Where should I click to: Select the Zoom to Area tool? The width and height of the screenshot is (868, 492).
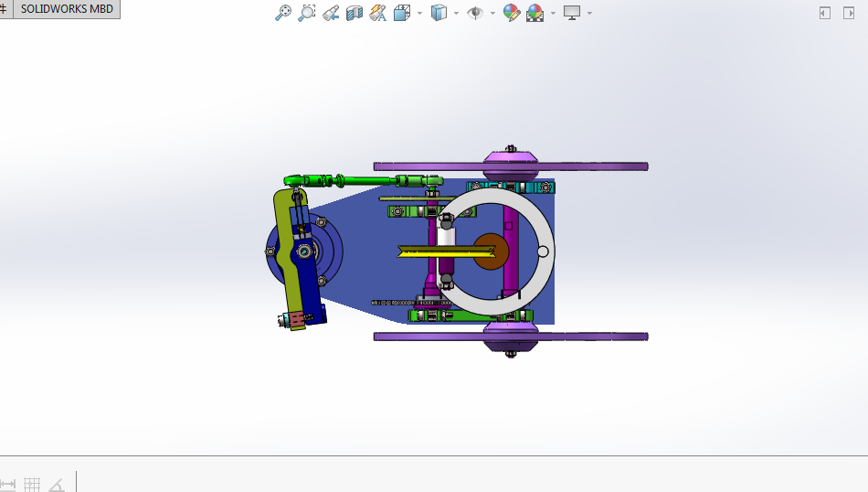pyautogui.click(x=307, y=13)
